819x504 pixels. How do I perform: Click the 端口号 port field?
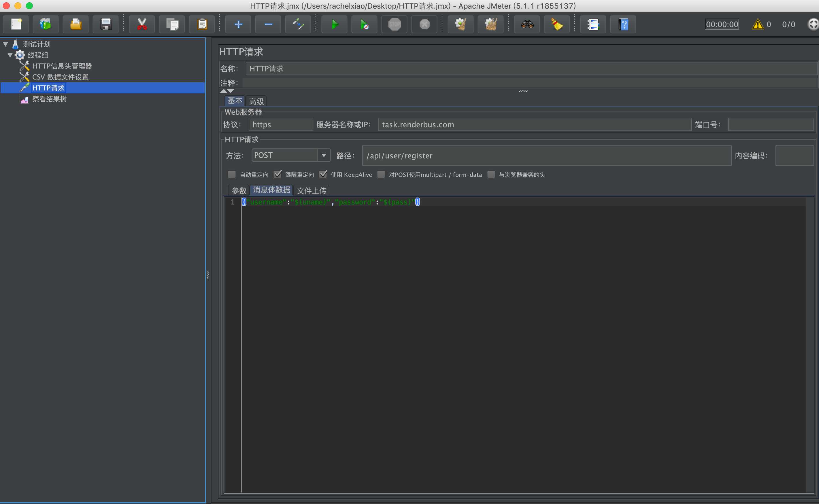click(x=771, y=124)
